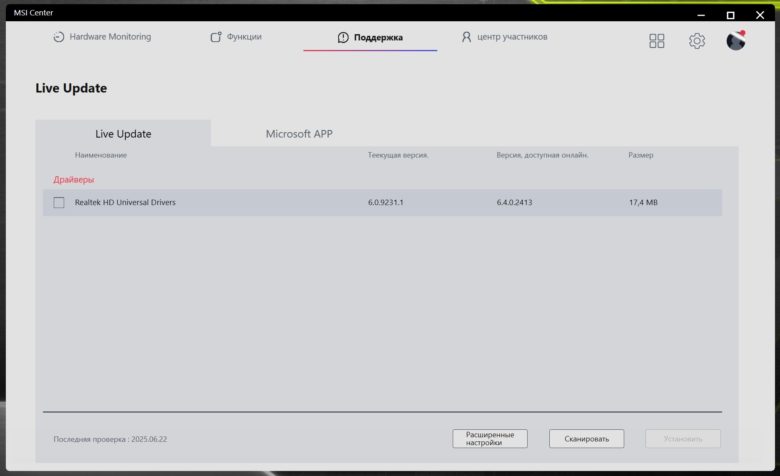
Task: Select the Live Update sub-tab
Action: point(123,133)
